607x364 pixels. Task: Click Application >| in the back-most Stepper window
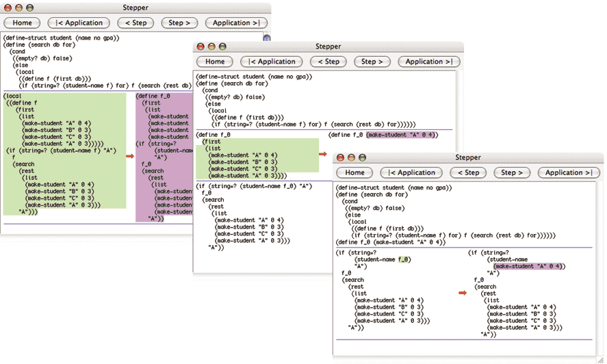[x=236, y=23]
